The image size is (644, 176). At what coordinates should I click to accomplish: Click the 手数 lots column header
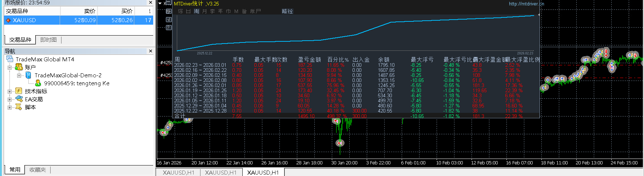point(238,60)
